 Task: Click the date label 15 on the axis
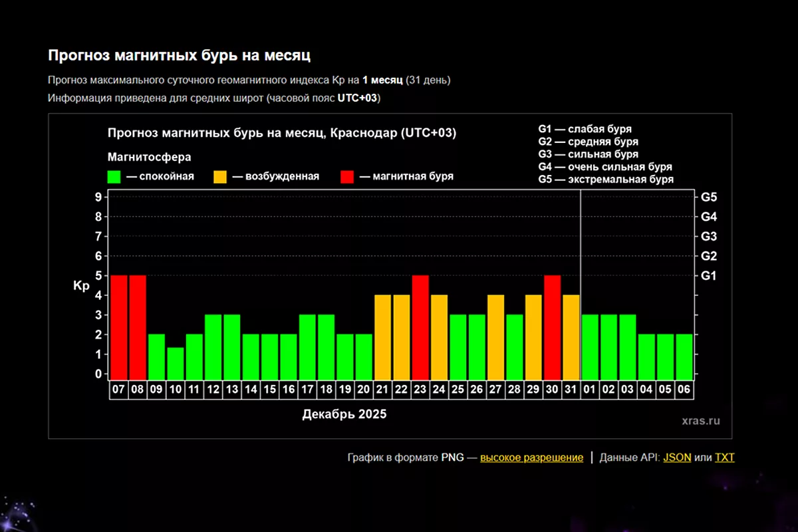click(269, 390)
